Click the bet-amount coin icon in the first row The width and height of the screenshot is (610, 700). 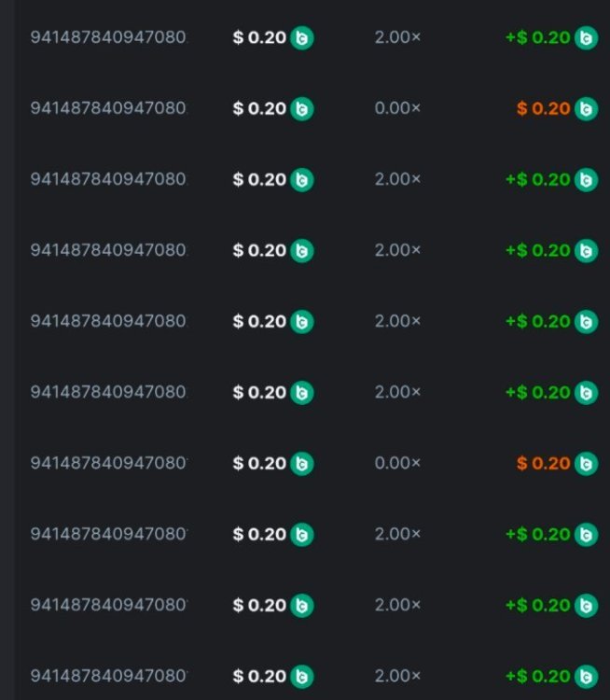pos(301,38)
